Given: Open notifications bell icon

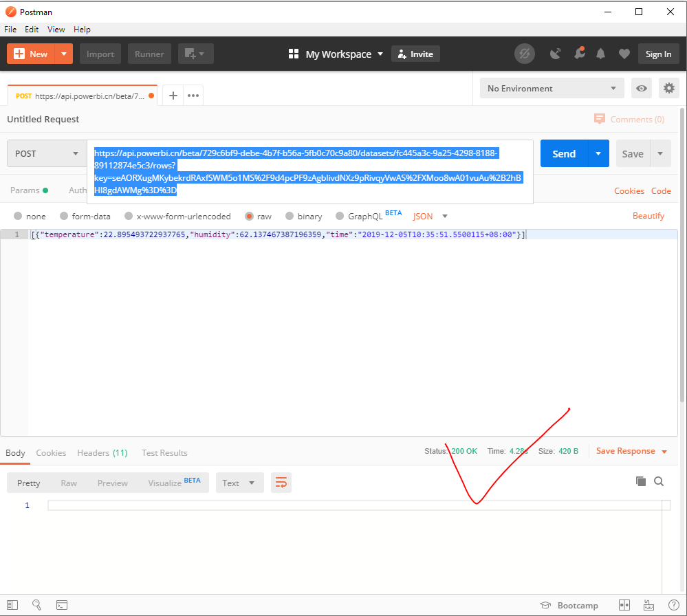Looking at the screenshot, I should pyautogui.click(x=600, y=54).
